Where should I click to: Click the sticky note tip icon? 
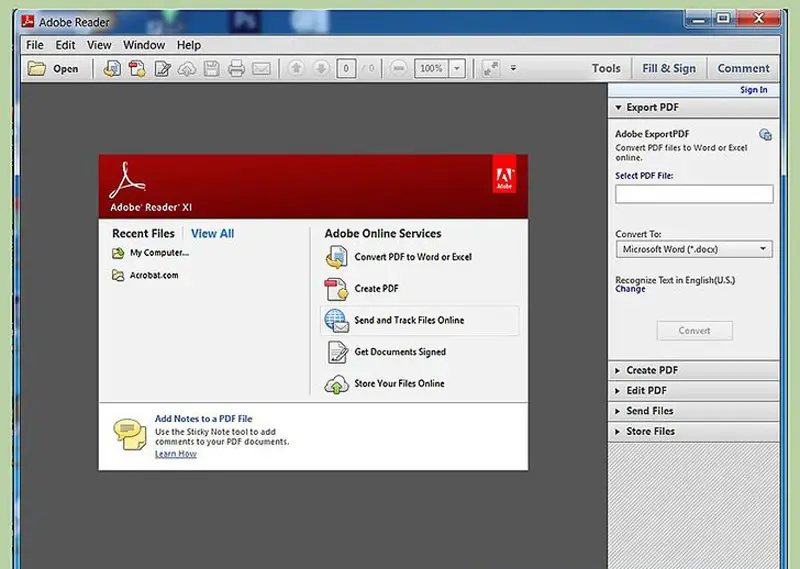pyautogui.click(x=130, y=434)
